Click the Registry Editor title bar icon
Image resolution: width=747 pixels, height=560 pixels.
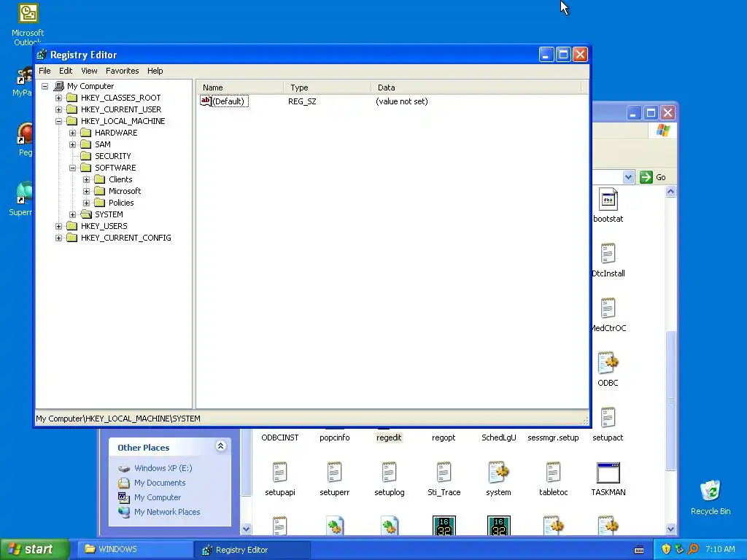tap(42, 55)
